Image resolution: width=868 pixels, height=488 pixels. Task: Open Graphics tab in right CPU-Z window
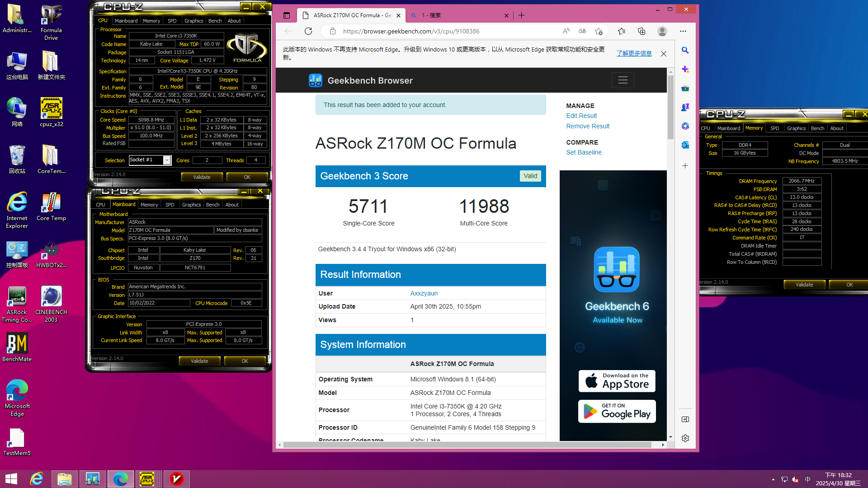click(797, 128)
